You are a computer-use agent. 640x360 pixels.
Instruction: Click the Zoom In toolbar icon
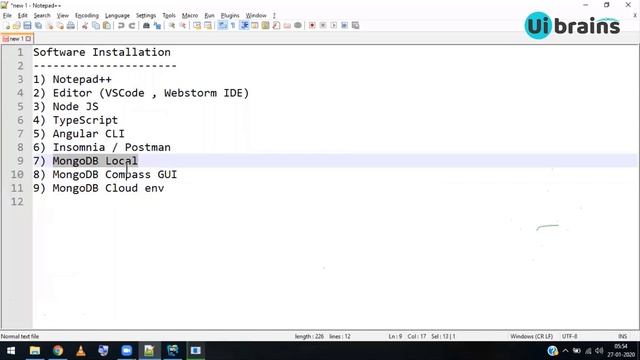[172, 25]
